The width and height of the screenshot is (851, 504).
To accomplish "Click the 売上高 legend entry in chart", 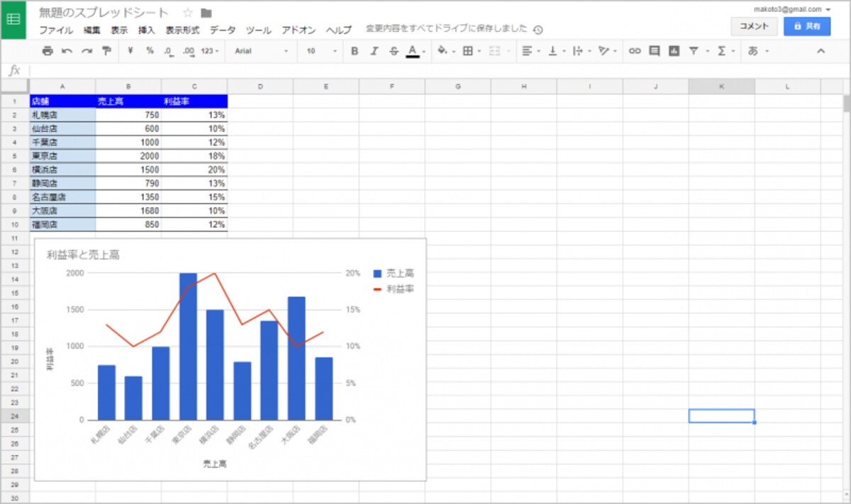I will [x=394, y=273].
